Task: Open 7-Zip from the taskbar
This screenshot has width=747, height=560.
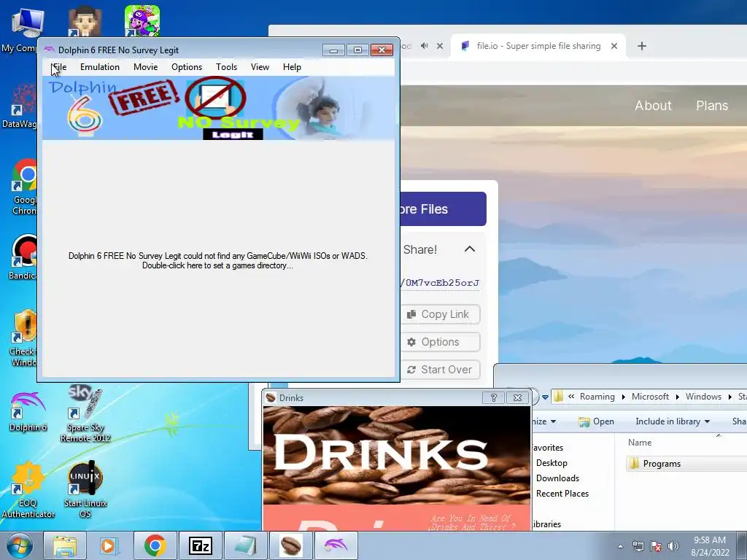Action: point(200,545)
